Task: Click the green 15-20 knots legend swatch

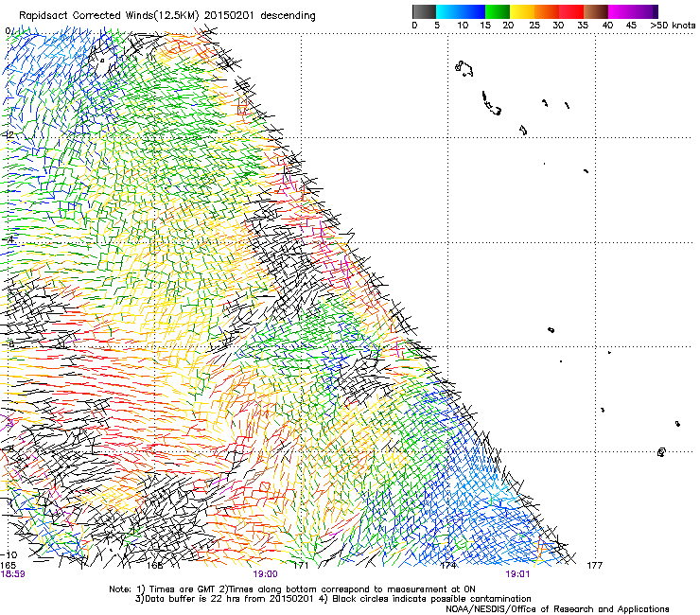Action: click(498, 11)
